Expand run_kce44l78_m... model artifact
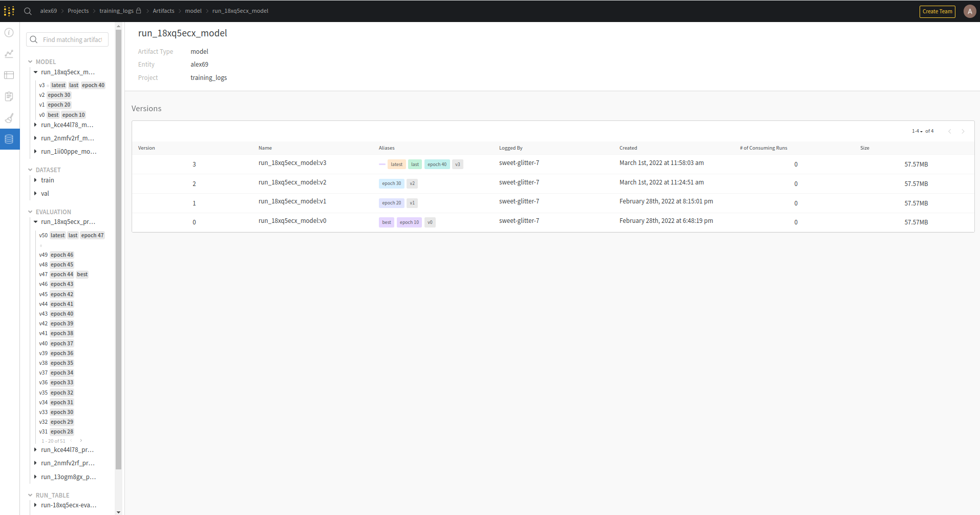This screenshot has height=515, width=980. [35, 125]
